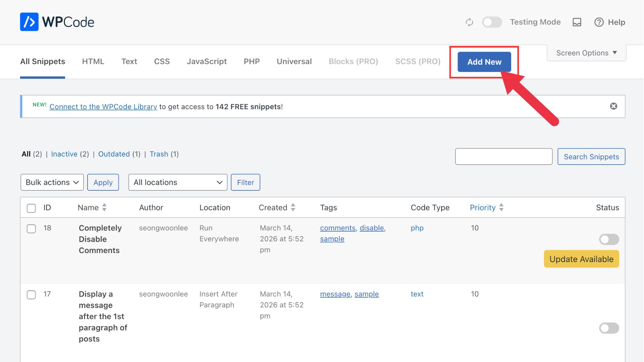Click Run Everywhere location text
644x362 pixels.
click(x=219, y=233)
